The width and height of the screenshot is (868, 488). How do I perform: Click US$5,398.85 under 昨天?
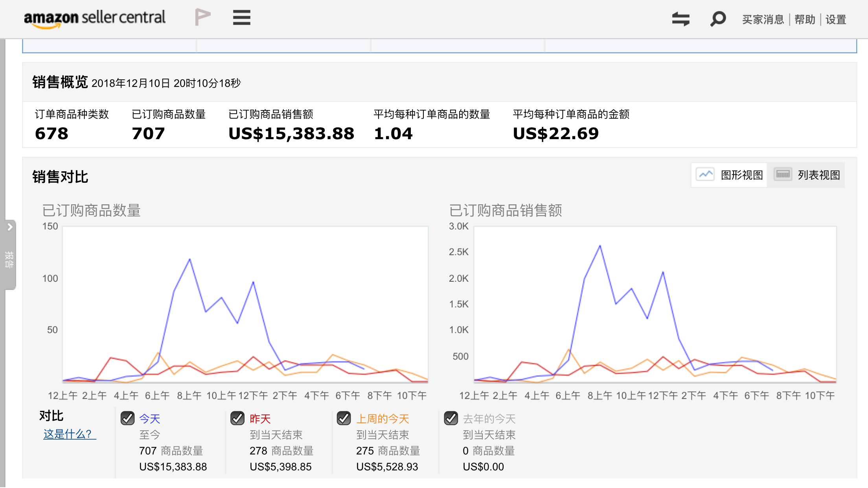[281, 467]
